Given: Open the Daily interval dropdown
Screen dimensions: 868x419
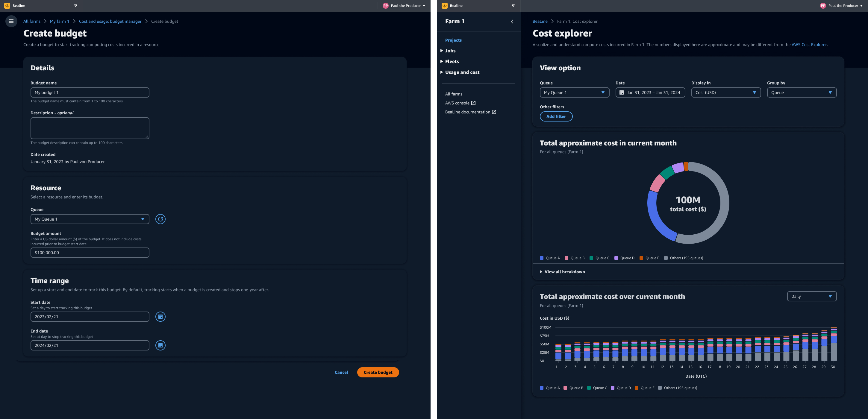Looking at the screenshot, I should 811,296.
